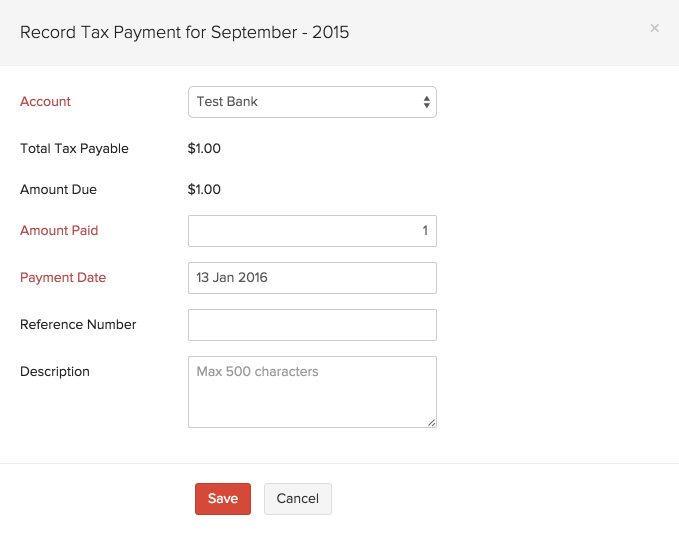The height and width of the screenshot is (535, 679).
Task: Focus the Amount Paid input field
Action: pos(312,231)
